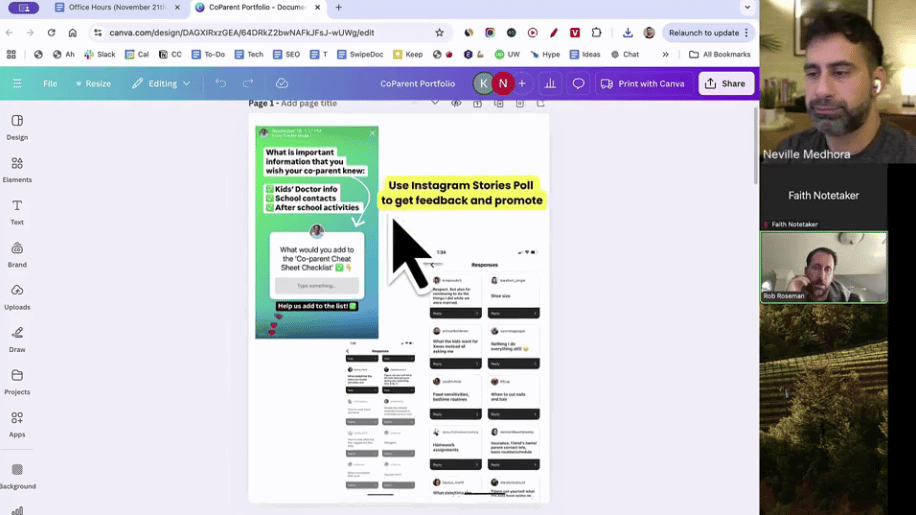Viewport: 916px width, 515px height.
Task: Open Chrome downloads icon
Action: (x=627, y=33)
